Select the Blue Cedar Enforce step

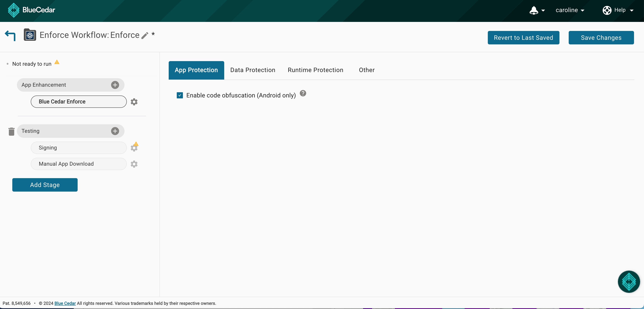pyautogui.click(x=79, y=102)
